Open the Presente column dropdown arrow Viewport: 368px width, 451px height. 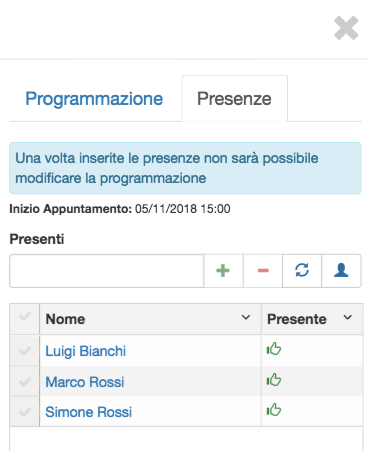click(x=348, y=317)
